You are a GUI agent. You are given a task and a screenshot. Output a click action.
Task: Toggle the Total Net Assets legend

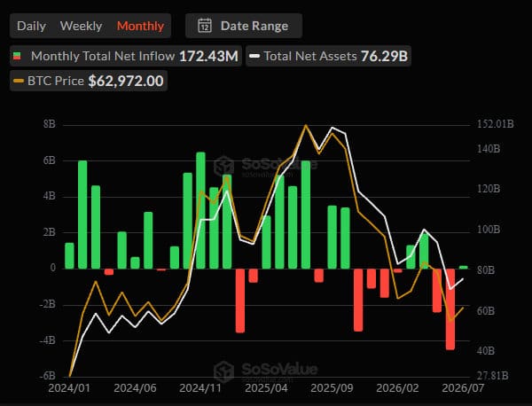328,56
